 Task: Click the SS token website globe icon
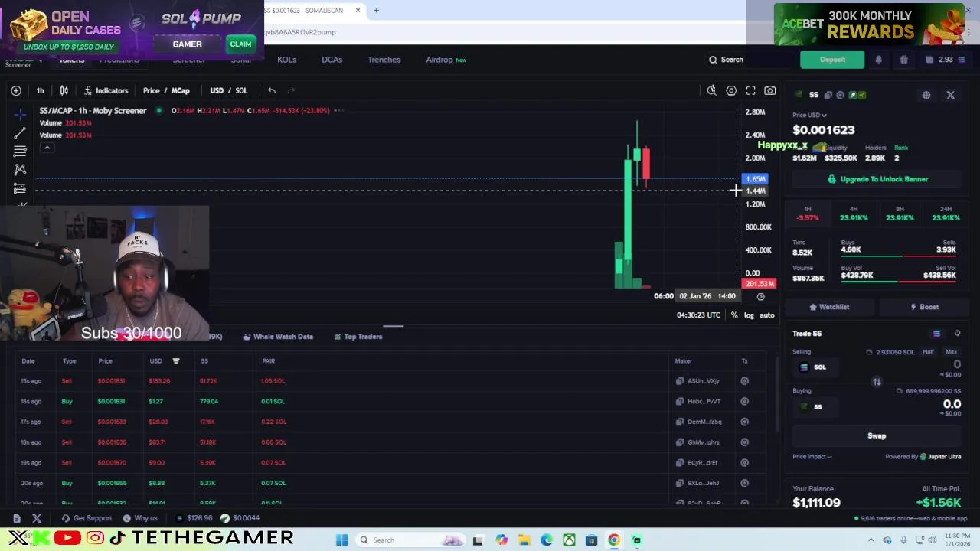point(926,95)
